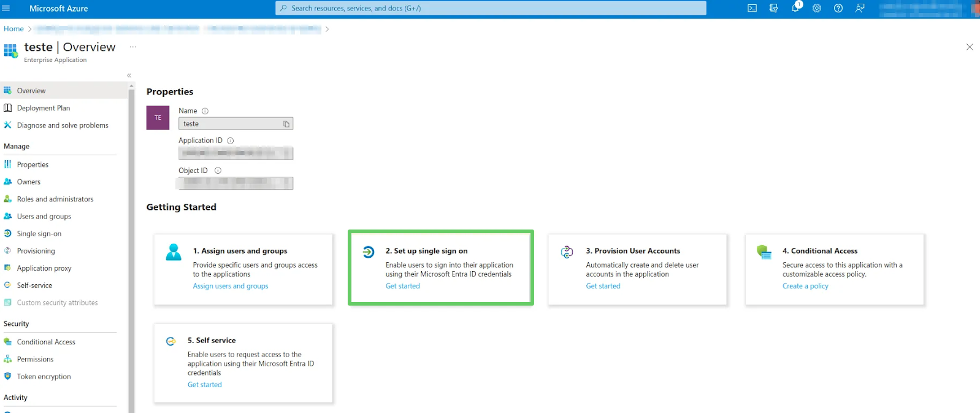Open the more options ellipsis beside Overview
This screenshot has width=980, height=413.
point(132,47)
